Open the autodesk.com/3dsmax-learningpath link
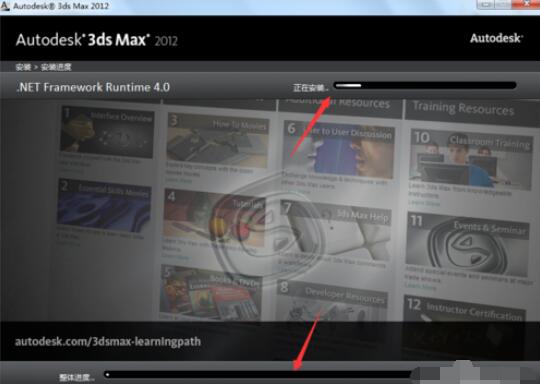This screenshot has height=384, width=540. pyautogui.click(x=107, y=342)
